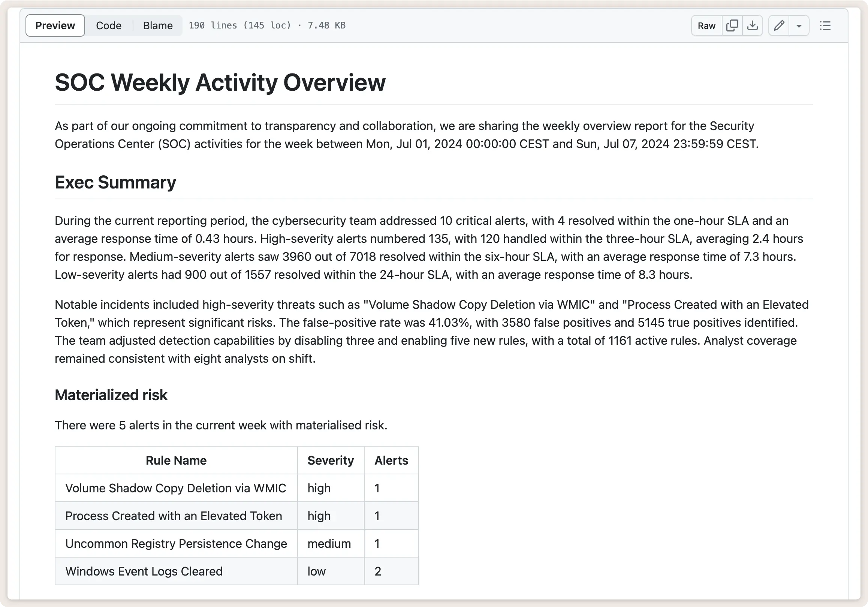This screenshot has height=607, width=868.
Task: Click the Materialized risk heading
Action: pos(111,395)
